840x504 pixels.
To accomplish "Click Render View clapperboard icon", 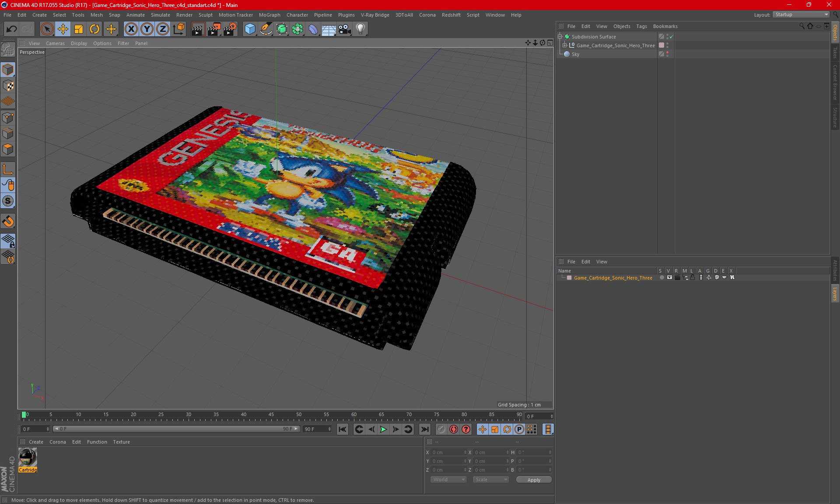I will (198, 29).
